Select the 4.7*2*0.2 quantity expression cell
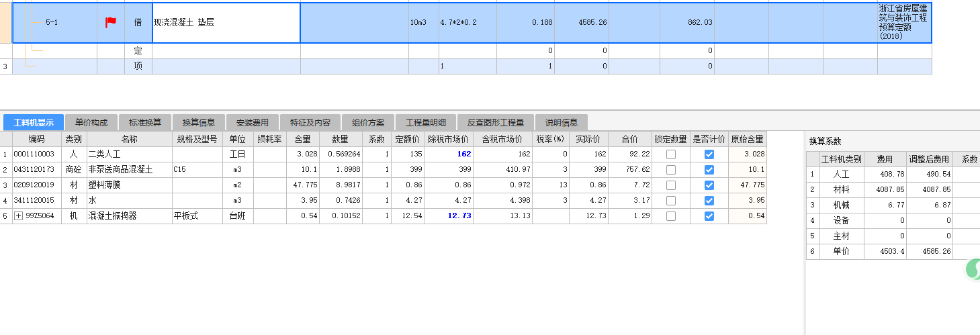This screenshot has height=335, width=980. [x=467, y=23]
